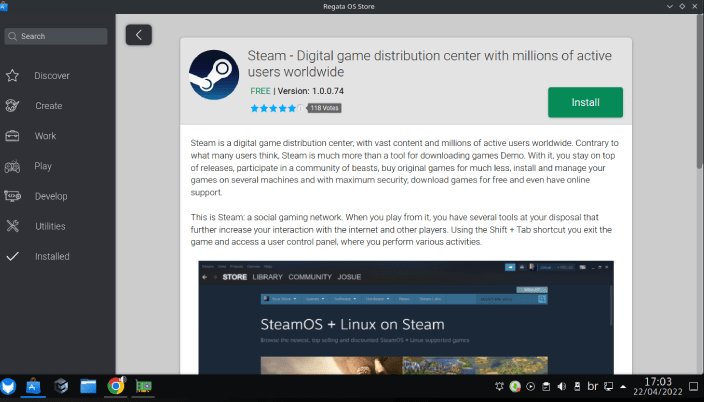Open the Regata OS launcher menu
Image resolution: width=704 pixels, height=402 pixels.
pos(8,386)
